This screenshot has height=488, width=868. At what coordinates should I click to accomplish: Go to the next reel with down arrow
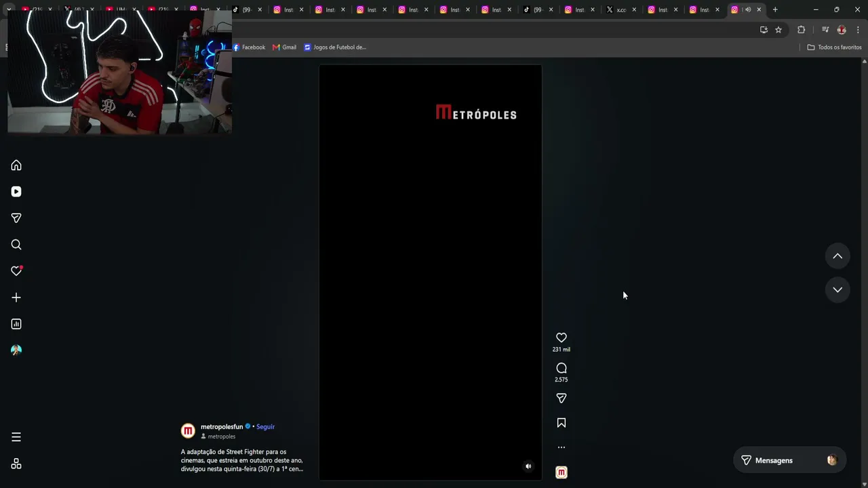click(x=837, y=289)
